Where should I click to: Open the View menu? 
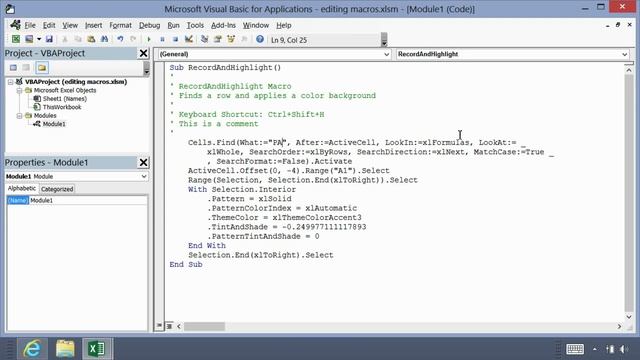70,25
